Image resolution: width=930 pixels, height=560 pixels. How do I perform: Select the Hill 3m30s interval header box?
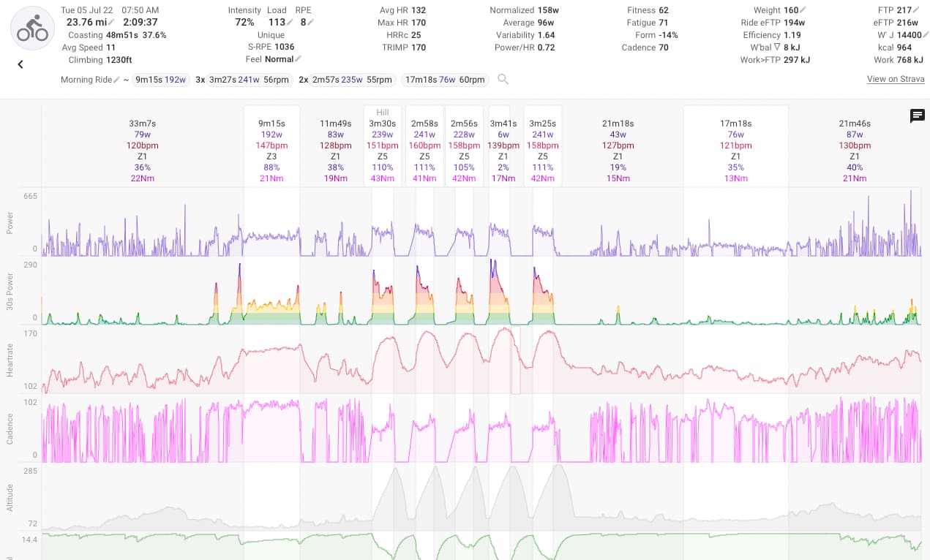tap(383, 145)
